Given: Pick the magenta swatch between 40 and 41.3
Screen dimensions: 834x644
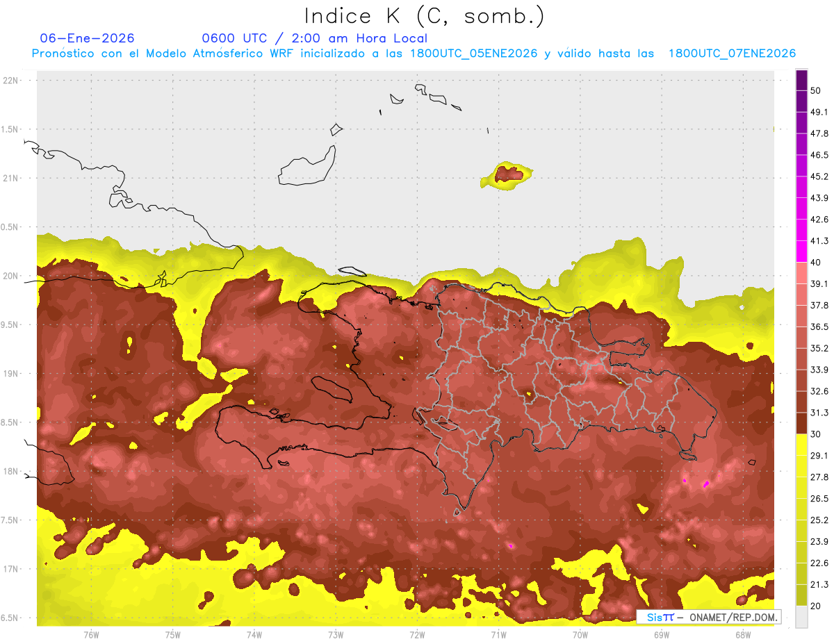Looking at the screenshot, I should (x=801, y=251).
